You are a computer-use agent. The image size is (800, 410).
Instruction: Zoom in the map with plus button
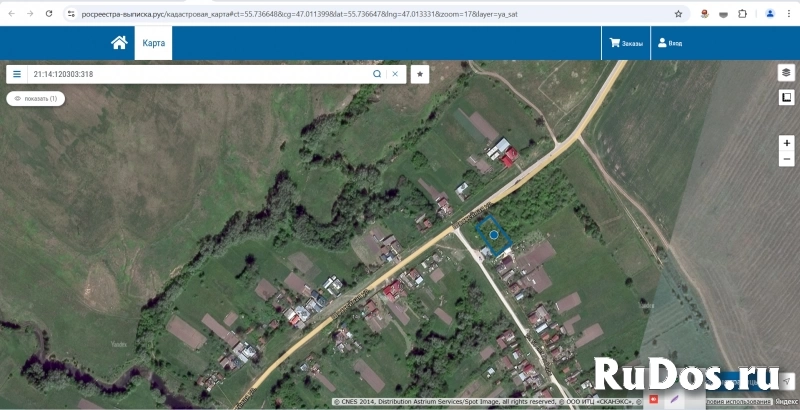click(787, 143)
